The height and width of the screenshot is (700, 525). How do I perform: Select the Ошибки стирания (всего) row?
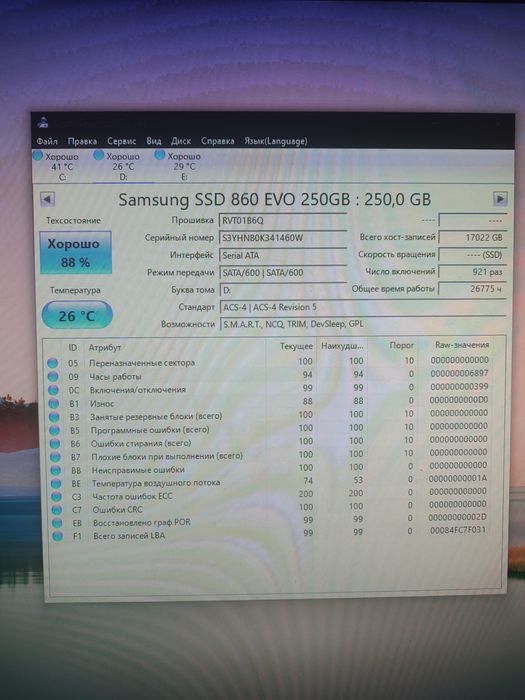click(269, 442)
